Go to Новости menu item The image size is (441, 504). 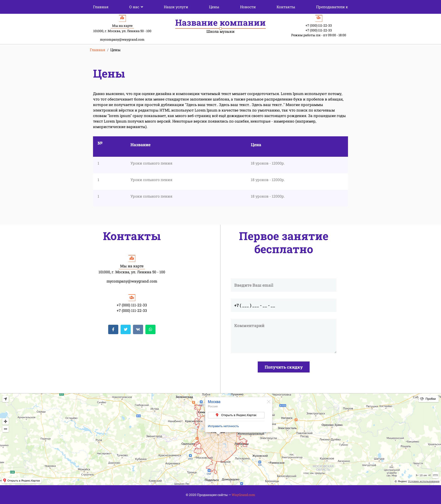pyautogui.click(x=248, y=7)
